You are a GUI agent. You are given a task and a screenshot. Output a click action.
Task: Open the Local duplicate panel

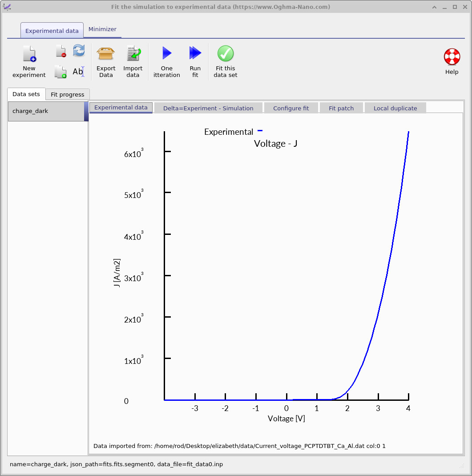pyautogui.click(x=395, y=108)
